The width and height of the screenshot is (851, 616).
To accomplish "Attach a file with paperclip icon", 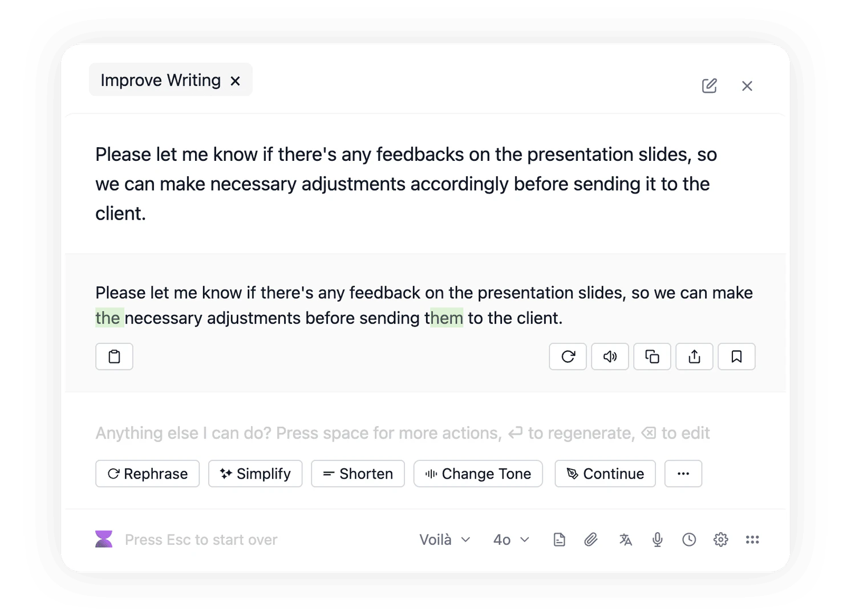I will pos(591,539).
